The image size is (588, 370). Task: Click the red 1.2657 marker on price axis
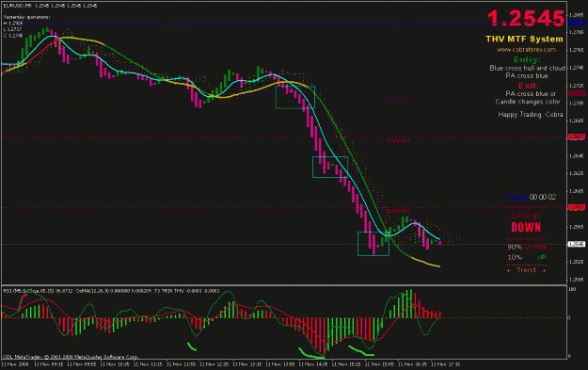(576, 137)
